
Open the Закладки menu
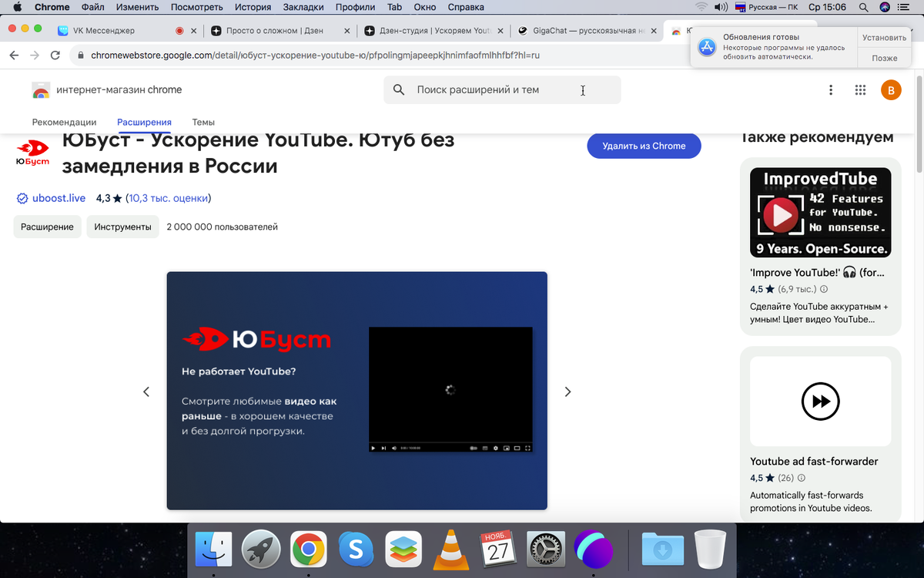(x=303, y=7)
